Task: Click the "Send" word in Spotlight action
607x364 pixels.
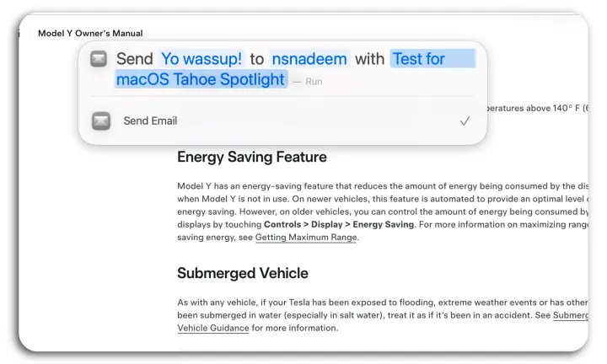Action: pos(134,59)
